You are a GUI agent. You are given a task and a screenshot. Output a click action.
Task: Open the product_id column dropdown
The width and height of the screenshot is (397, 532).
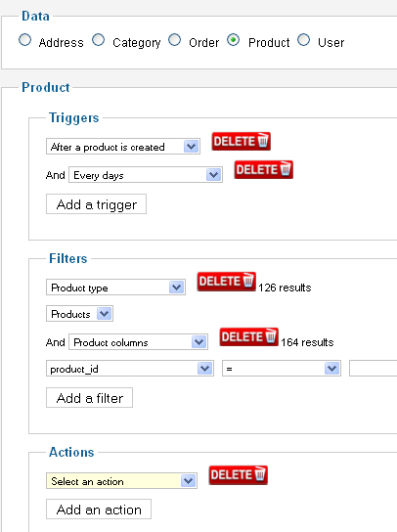point(130,369)
